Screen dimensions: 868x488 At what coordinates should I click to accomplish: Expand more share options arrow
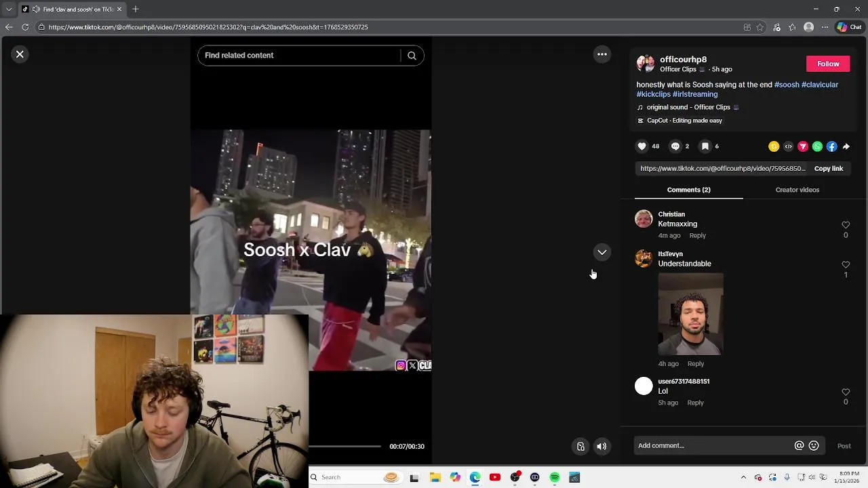(846, 146)
